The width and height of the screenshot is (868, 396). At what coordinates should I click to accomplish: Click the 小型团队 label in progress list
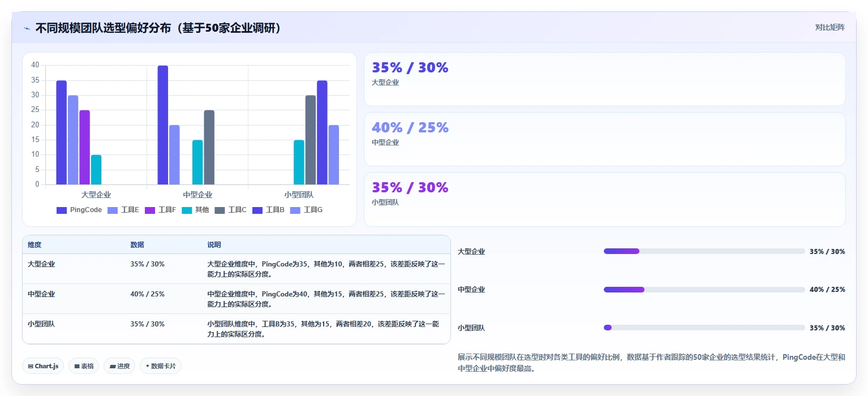coord(471,328)
